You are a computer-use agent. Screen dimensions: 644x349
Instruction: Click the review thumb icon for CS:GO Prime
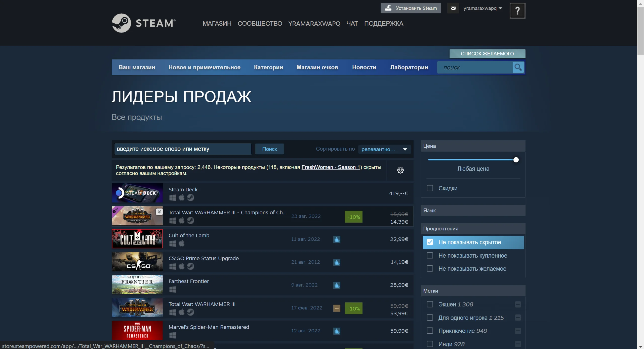point(337,262)
